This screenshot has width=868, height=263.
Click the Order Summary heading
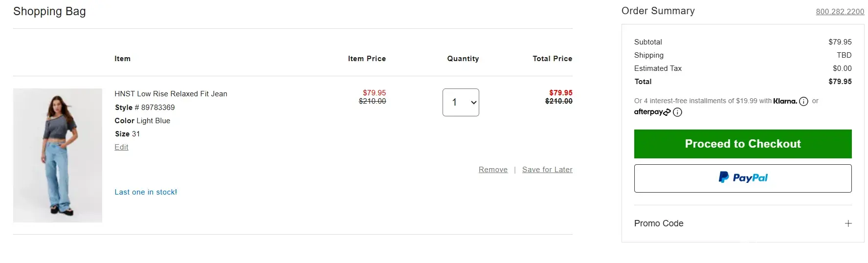click(x=658, y=11)
